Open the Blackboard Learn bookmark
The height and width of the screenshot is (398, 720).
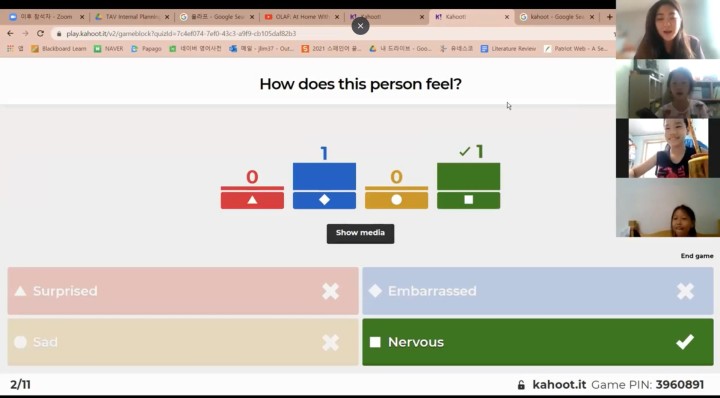point(59,48)
